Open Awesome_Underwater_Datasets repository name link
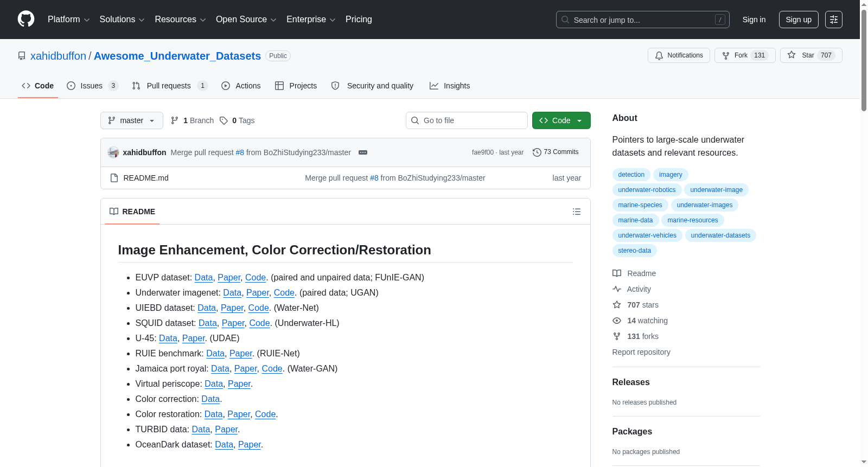Viewport: 868px width, 467px height. pyautogui.click(x=177, y=56)
